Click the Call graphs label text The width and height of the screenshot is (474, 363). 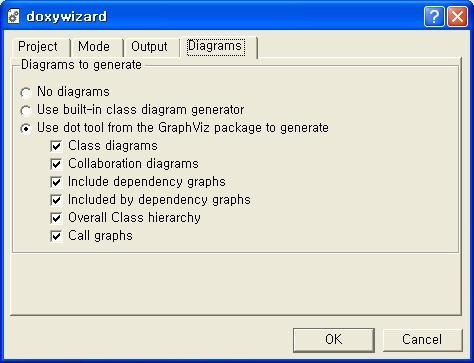click(100, 236)
